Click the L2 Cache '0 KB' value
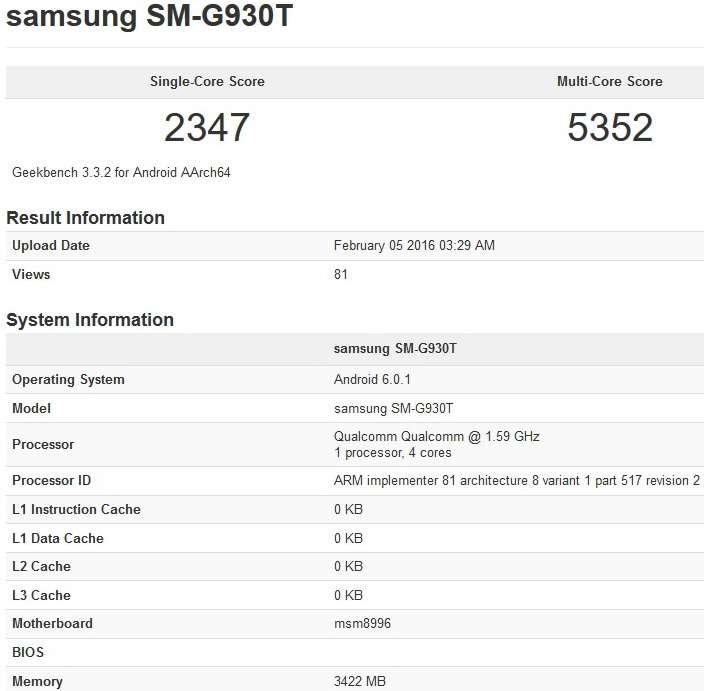 [348, 567]
